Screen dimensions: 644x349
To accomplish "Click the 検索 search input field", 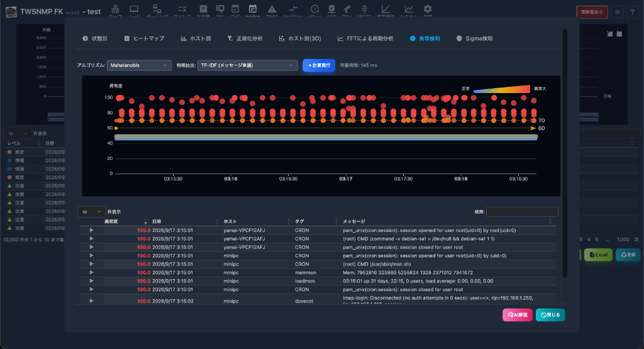I will click(522, 212).
